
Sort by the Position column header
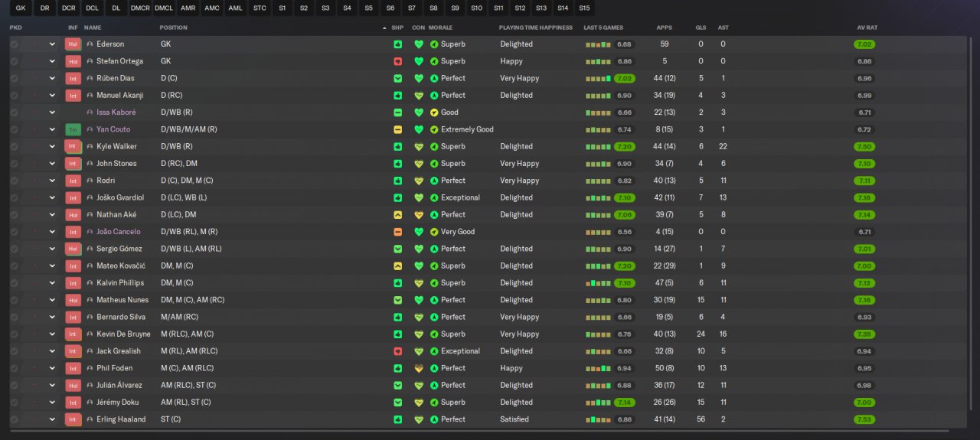coord(173,28)
